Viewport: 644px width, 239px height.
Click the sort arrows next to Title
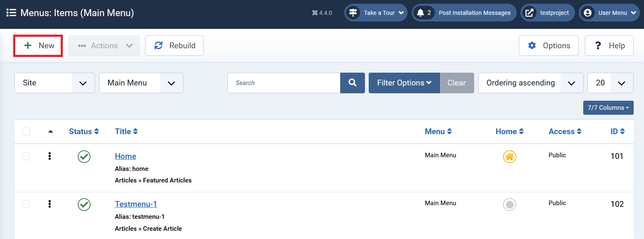point(136,132)
